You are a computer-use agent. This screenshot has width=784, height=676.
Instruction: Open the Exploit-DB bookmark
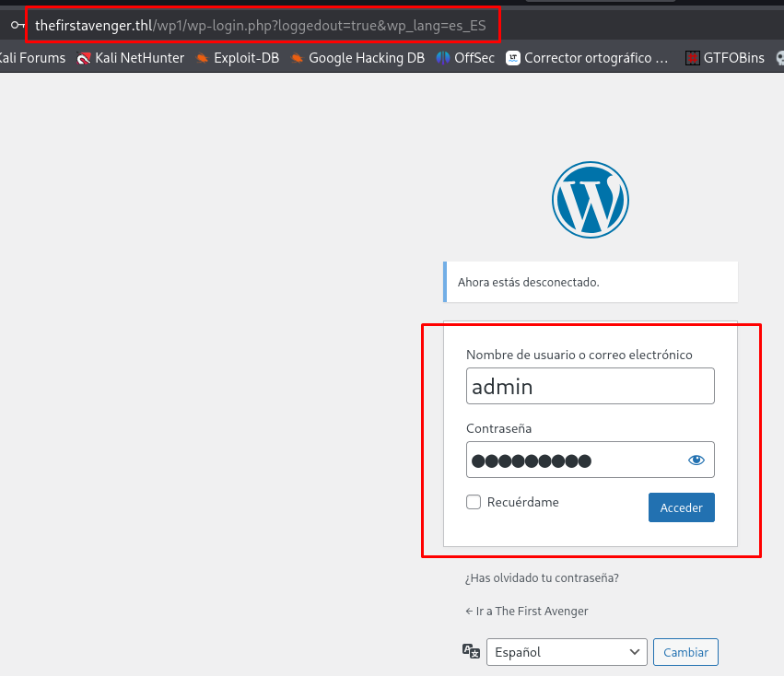(x=238, y=58)
